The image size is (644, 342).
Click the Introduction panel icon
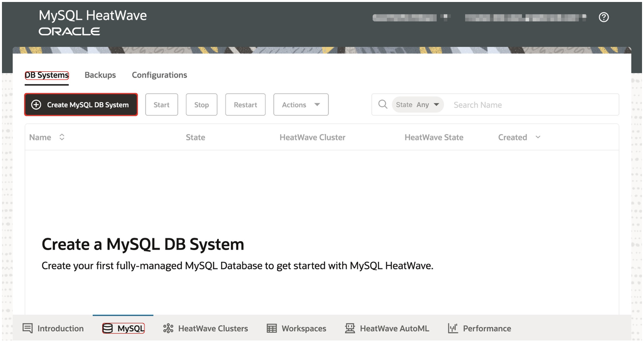pyautogui.click(x=28, y=328)
